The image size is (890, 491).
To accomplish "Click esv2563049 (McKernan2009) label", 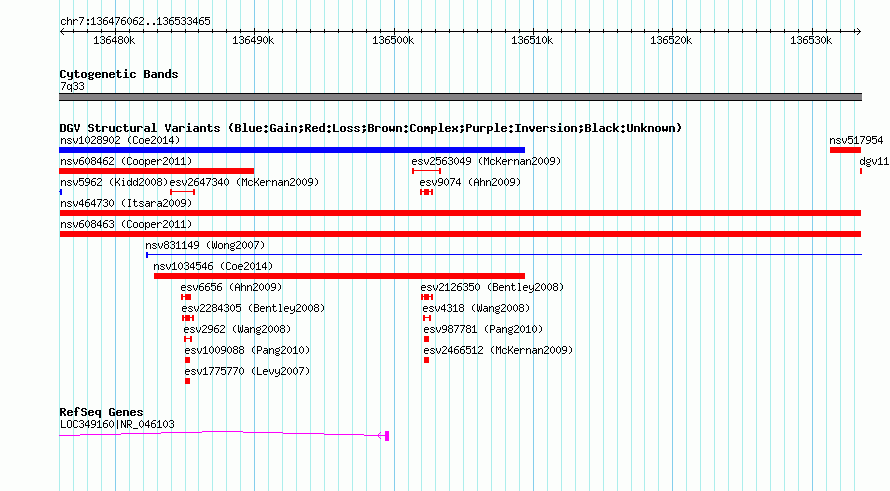I will 486,161.
